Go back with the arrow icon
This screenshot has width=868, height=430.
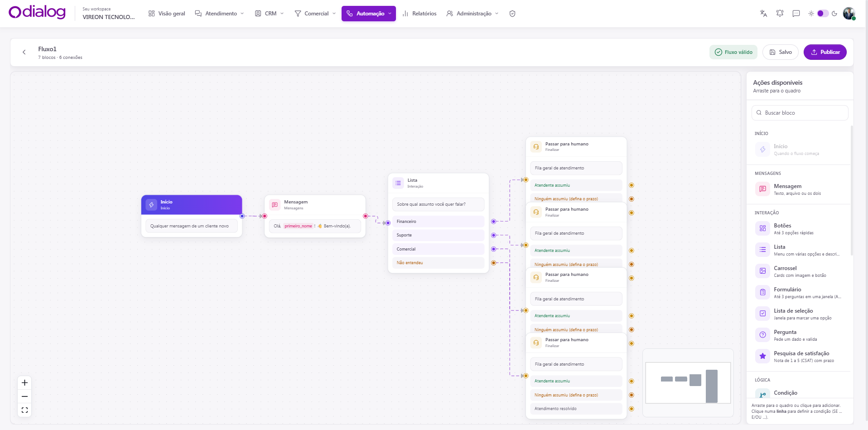pos(24,52)
